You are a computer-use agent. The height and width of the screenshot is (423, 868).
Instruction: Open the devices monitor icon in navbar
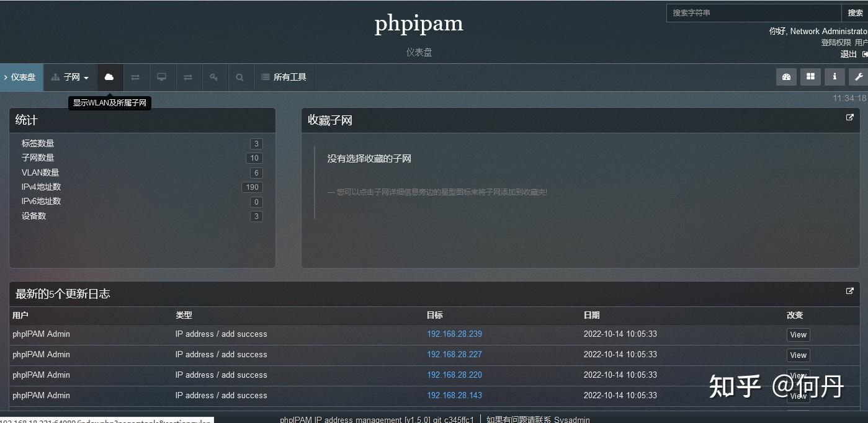pyautogui.click(x=161, y=77)
